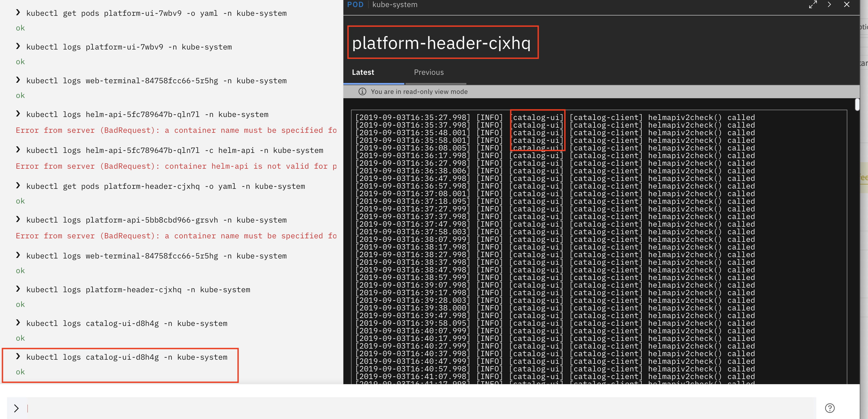Click the info icon in the read-only banner
This screenshot has width=868, height=419.
pos(362,91)
